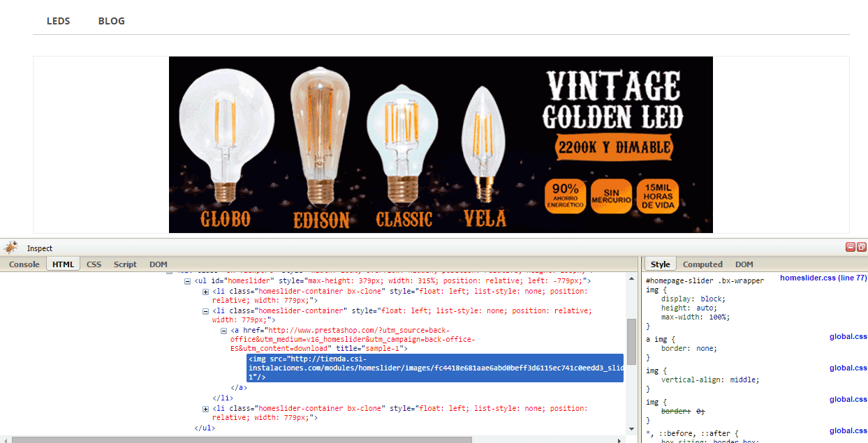The image size is (868, 443).
Task: Expand the first bx-clone li node
Action: tap(205, 292)
